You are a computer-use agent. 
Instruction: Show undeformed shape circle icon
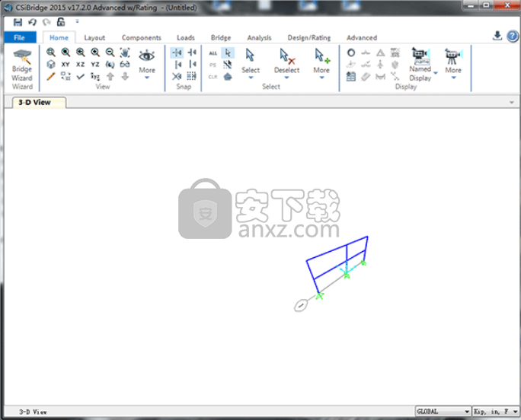point(351,52)
